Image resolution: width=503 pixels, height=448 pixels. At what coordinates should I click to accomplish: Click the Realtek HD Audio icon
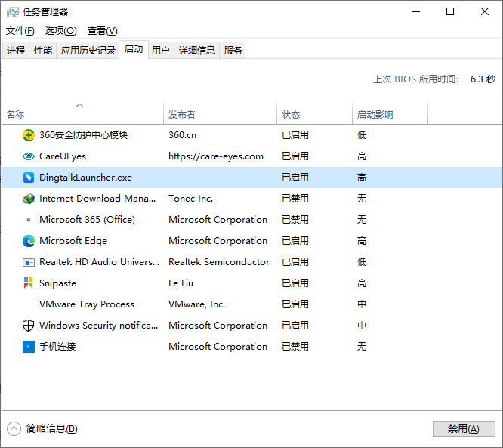29,262
